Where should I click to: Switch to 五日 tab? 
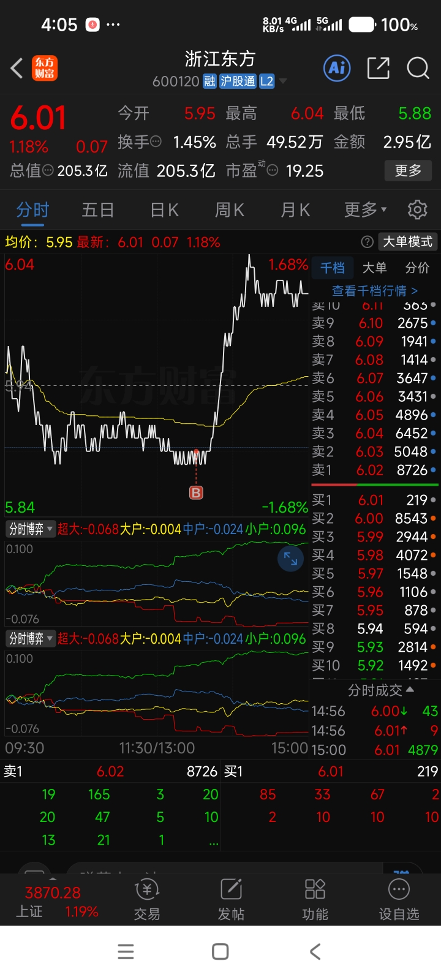[98, 210]
